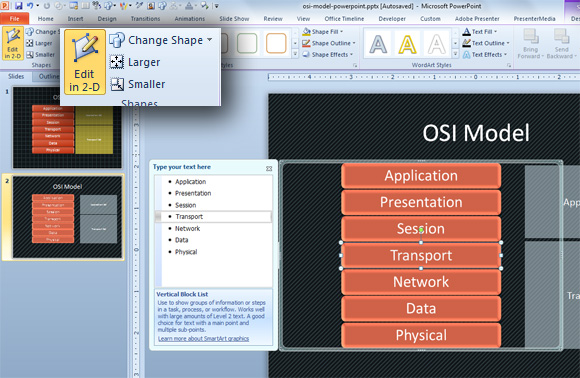Image resolution: width=580 pixels, height=378 pixels.
Task: Click the Save icon in the Quick Access Toolbar
Action: point(18,6)
